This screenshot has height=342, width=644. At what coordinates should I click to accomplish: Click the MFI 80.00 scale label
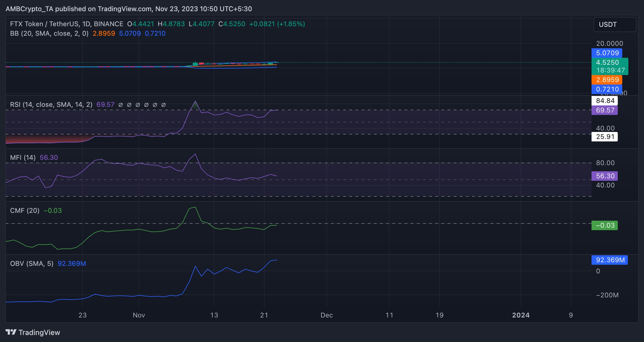(605, 163)
